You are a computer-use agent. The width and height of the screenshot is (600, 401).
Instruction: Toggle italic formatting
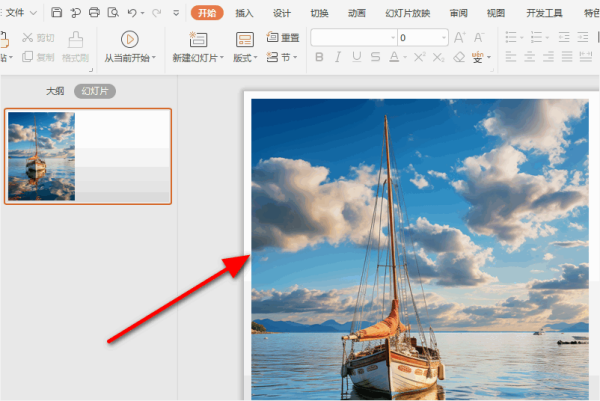tap(338, 57)
